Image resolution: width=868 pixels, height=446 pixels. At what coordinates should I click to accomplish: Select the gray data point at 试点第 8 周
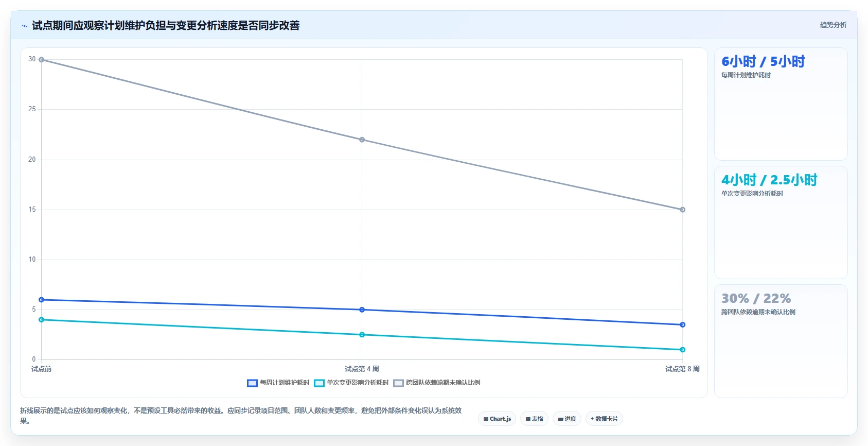[682, 210]
